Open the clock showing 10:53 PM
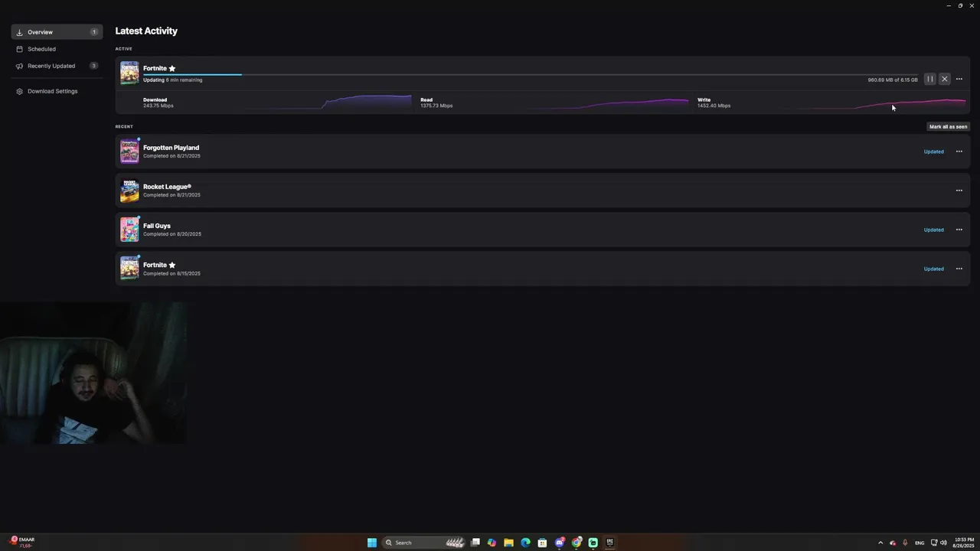 [x=964, y=543]
